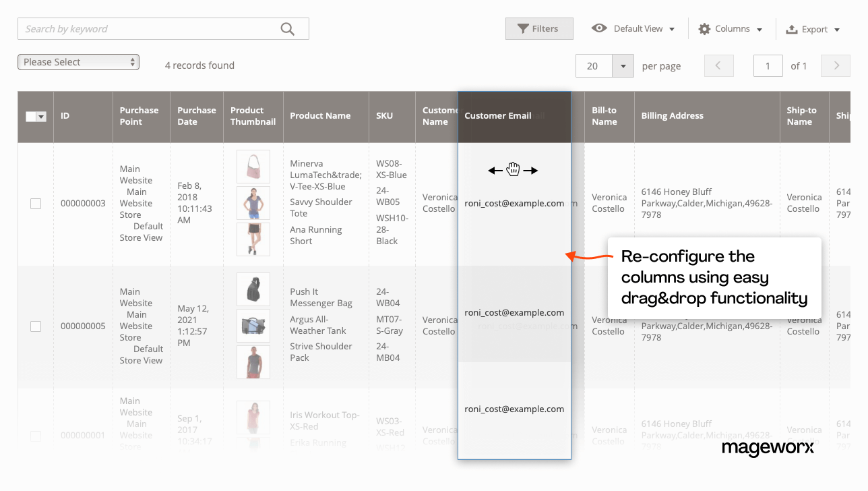Click inside the Search by keyword field
The height and width of the screenshot is (491, 868).
click(135, 28)
